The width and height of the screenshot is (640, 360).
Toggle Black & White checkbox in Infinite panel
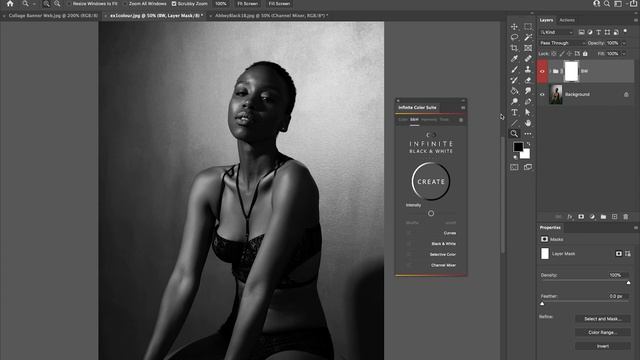[x=409, y=244]
